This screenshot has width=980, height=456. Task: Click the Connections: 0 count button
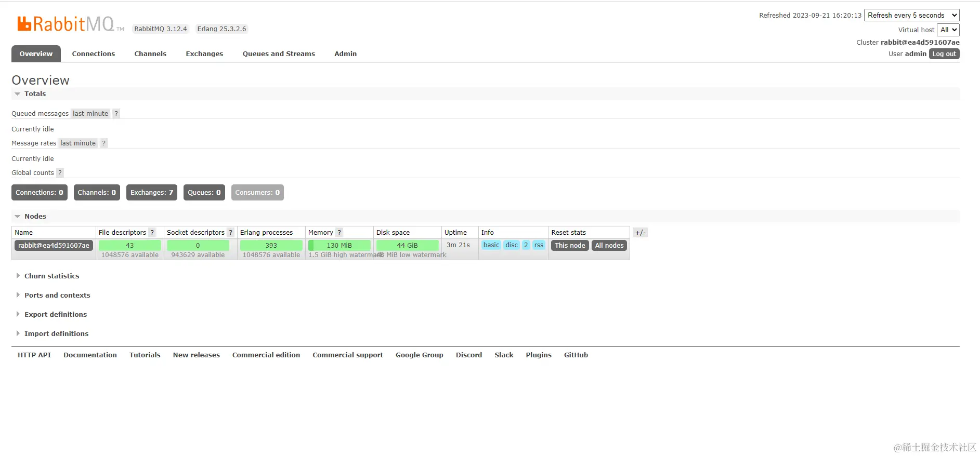[40, 193]
